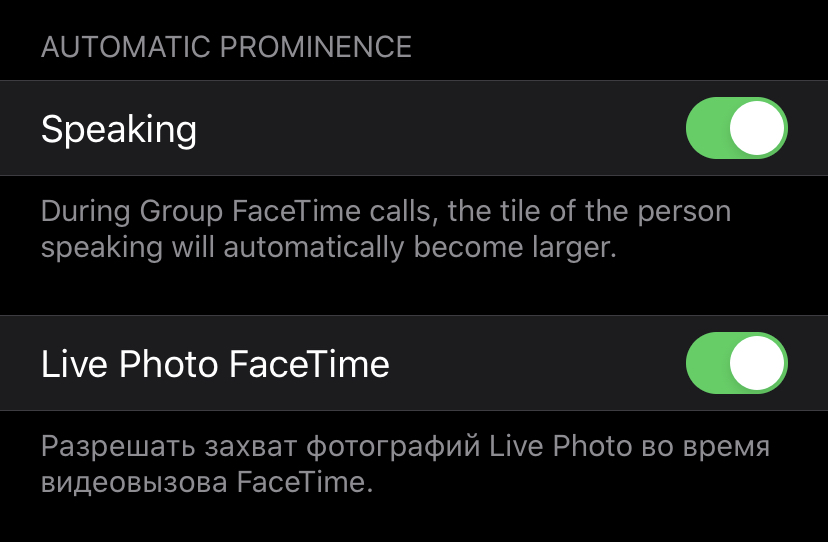The width and height of the screenshot is (828, 542).
Task: Select the Live Photo FaceTime row label
Action: point(215,364)
